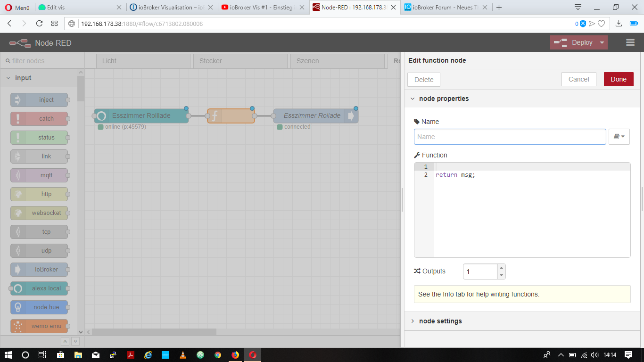Click the sidebar resize handle on right edge
Screen dimensions: 644x362
coord(642,198)
